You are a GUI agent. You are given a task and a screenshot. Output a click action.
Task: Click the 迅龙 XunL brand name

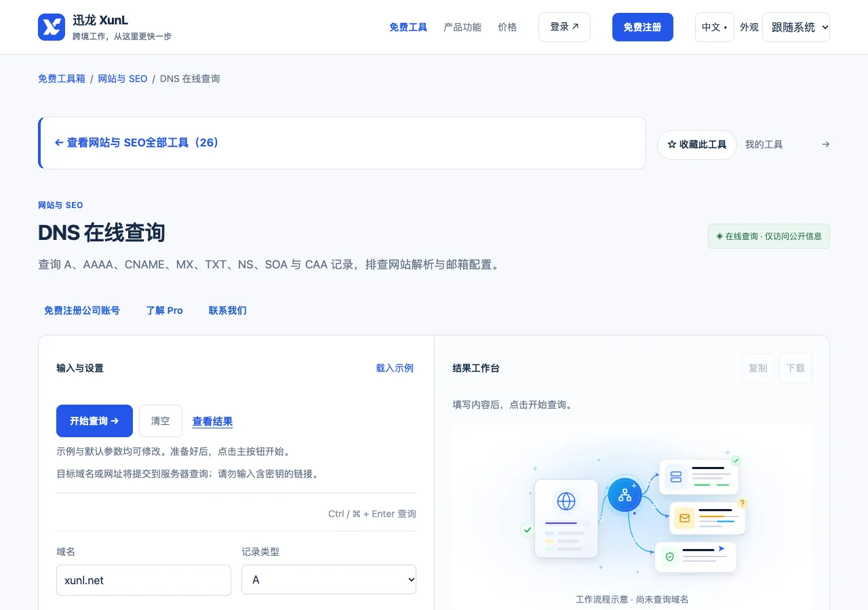[100, 20]
